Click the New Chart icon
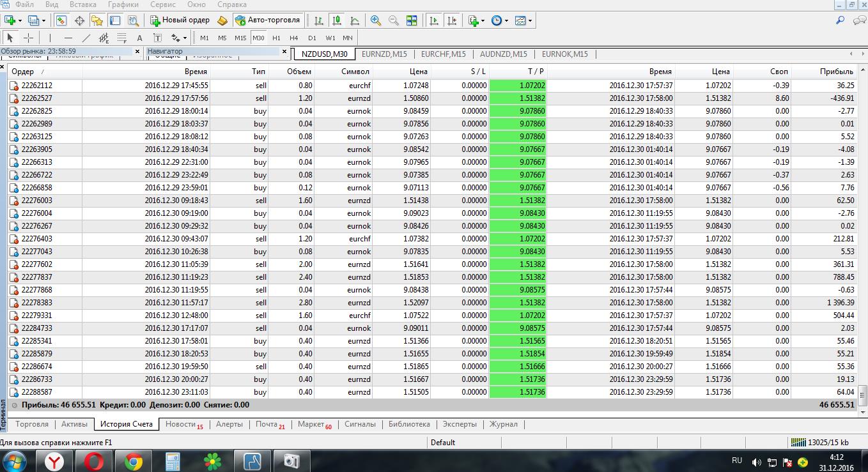The image size is (868, 472). pyautogui.click(x=10, y=20)
